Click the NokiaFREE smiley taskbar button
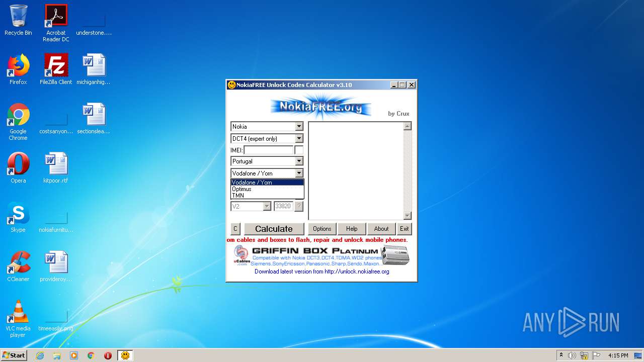The width and height of the screenshot is (644, 362). tap(125, 355)
